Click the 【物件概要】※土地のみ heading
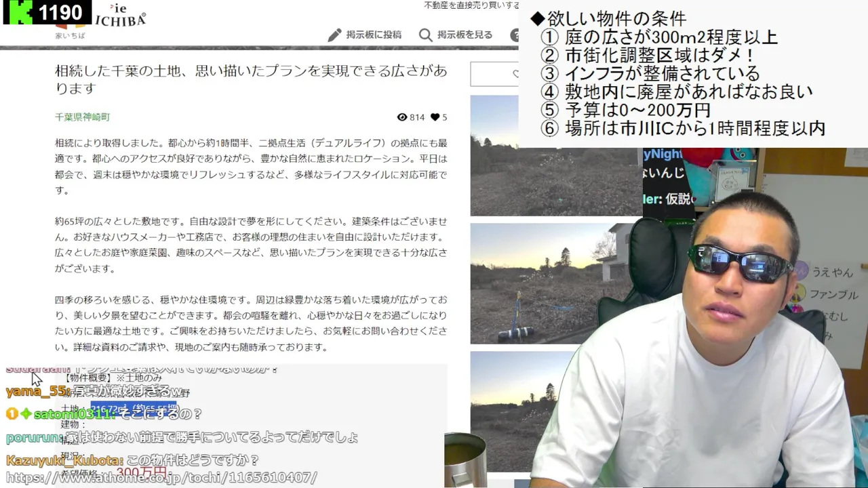This screenshot has height=488, width=868. [113, 378]
